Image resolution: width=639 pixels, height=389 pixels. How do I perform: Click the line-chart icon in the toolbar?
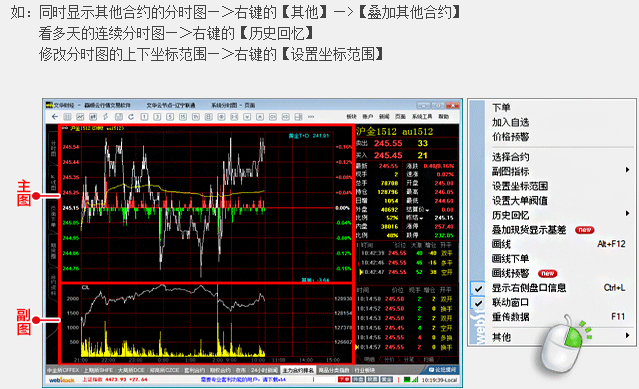pyautogui.click(x=80, y=117)
